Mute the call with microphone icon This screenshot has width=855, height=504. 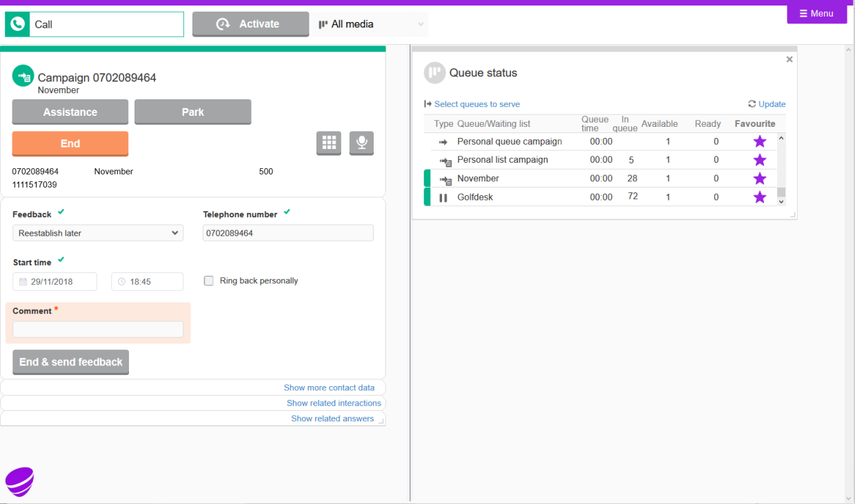pos(361,143)
